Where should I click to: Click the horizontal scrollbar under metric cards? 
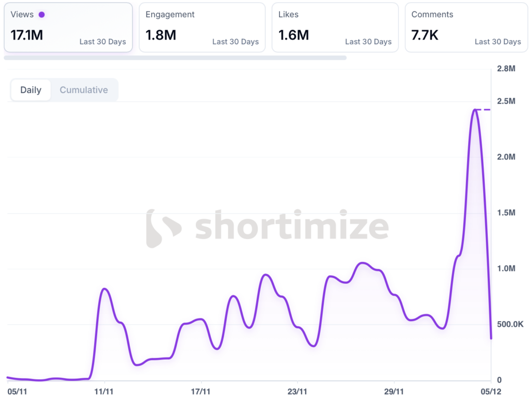coord(175,58)
